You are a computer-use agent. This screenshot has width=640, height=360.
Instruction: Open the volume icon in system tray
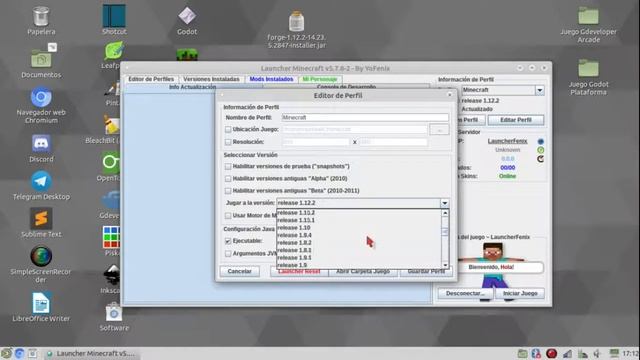[597, 353]
